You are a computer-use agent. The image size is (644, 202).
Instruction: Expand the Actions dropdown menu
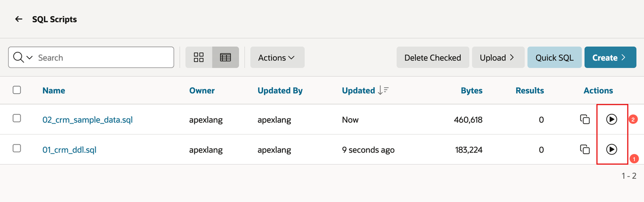tap(277, 57)
